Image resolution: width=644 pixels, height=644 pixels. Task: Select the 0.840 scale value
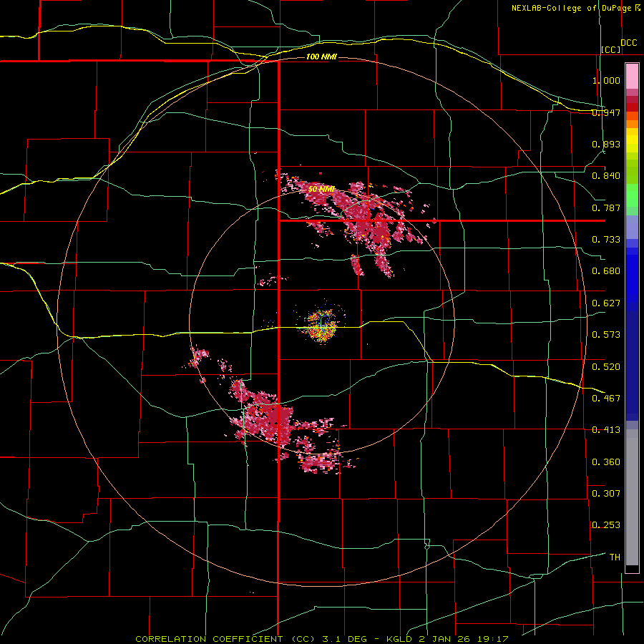coord(606,176)
